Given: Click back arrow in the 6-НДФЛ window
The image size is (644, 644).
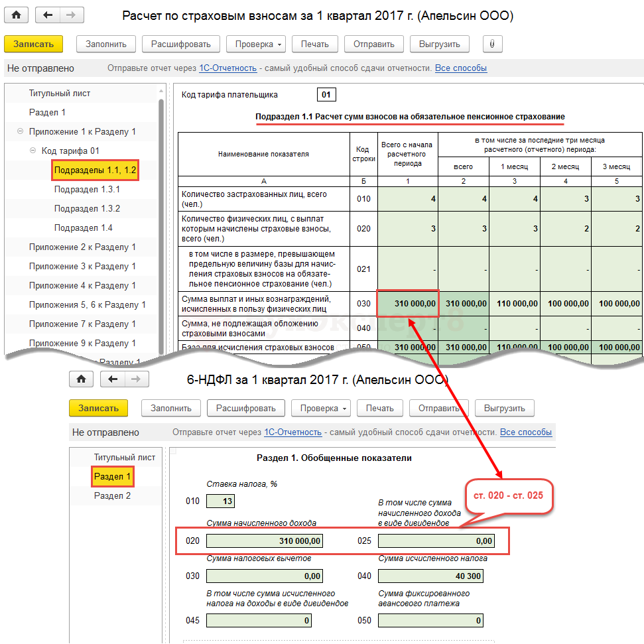Looking at the screenshot, I should [x=113, y=379].
